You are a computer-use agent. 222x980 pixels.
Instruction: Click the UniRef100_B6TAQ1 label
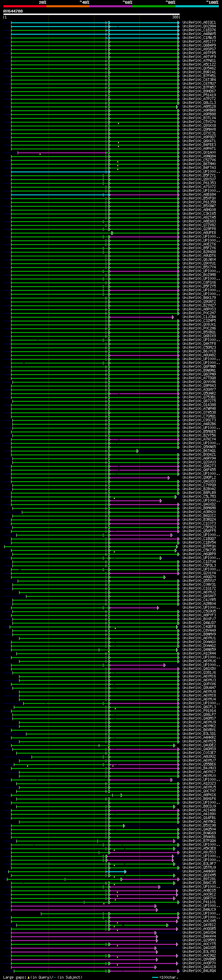pos(199,451)
